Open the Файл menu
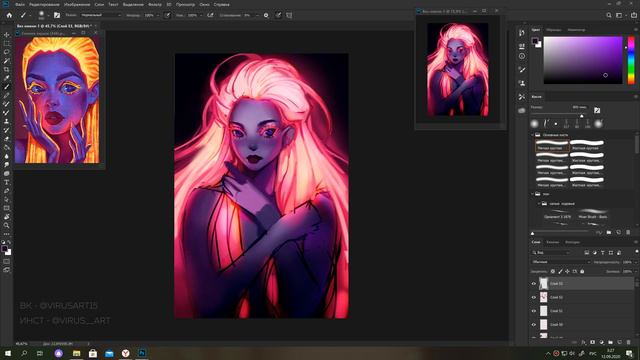The height and width of the screenshot is (360, 640). pos(20,4)
